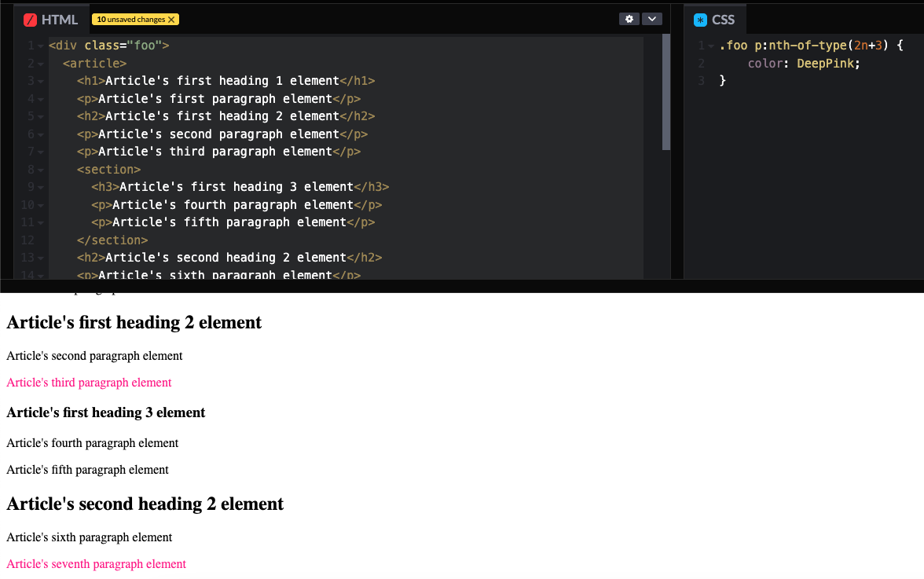
Task: Collapse the h1 fold arrow on line 3
Action: pos(39,80)
